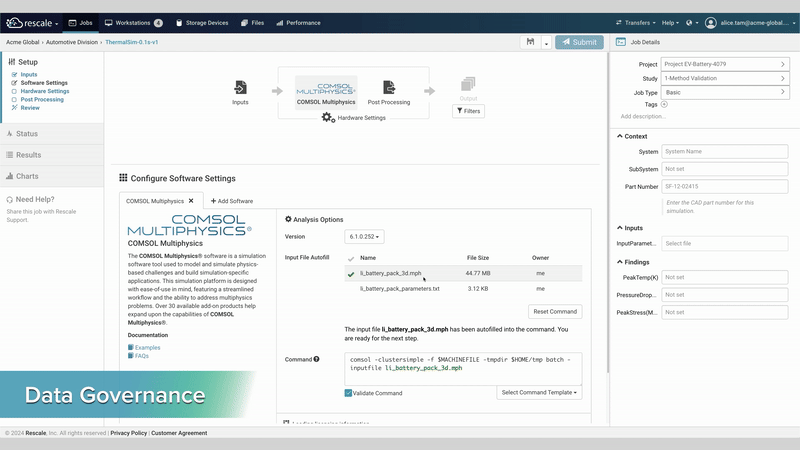This screenshot has width=800, height=450.
Task: Click the PeakTemp(K) field
Action: click(x=725, y=278)
